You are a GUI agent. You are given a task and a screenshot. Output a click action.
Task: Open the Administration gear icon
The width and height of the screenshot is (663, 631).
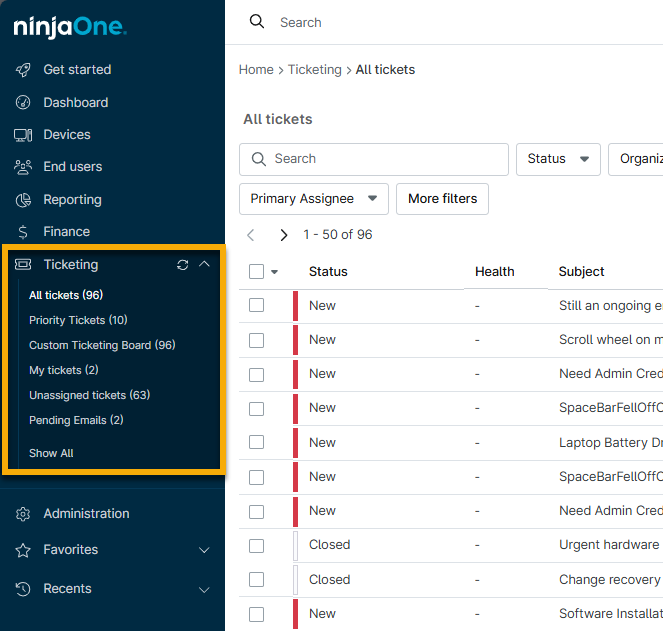[x=23, y=514]
